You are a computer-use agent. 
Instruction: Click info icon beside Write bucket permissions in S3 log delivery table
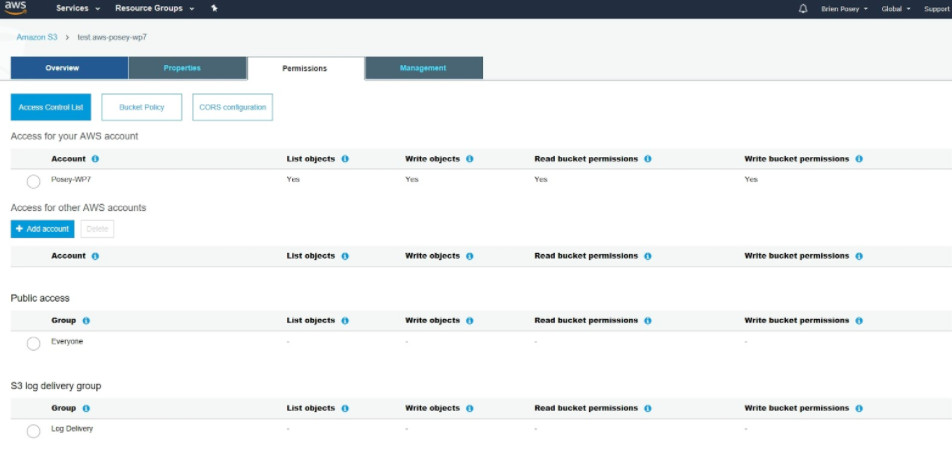tap(858, 409)
